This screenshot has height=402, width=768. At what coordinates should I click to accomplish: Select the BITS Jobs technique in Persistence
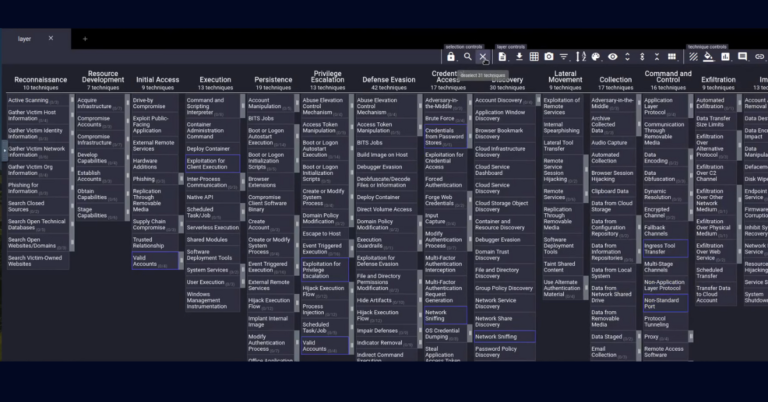270,118
